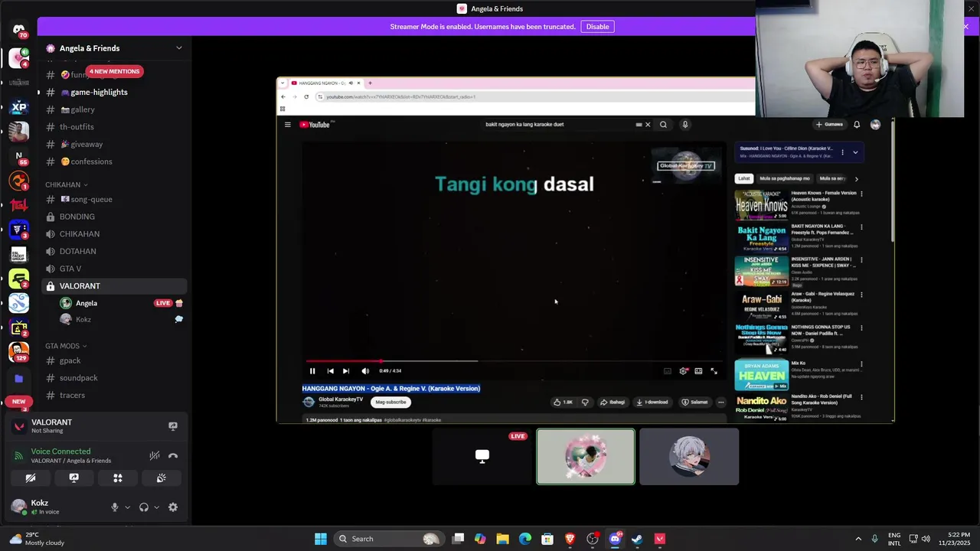The height and width of the screenshot is (551, 980).
Task: Skip to next video in YouTube player
Action: 346,371
